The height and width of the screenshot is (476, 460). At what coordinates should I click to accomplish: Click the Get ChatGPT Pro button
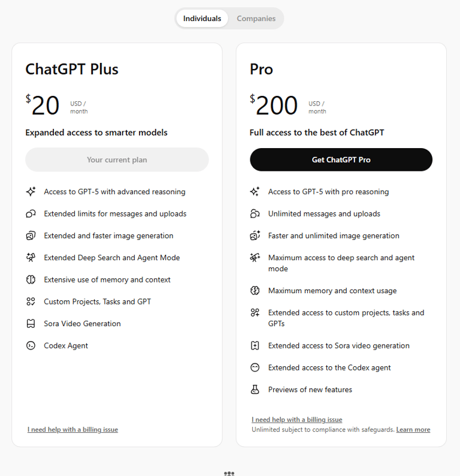point(341,159)
